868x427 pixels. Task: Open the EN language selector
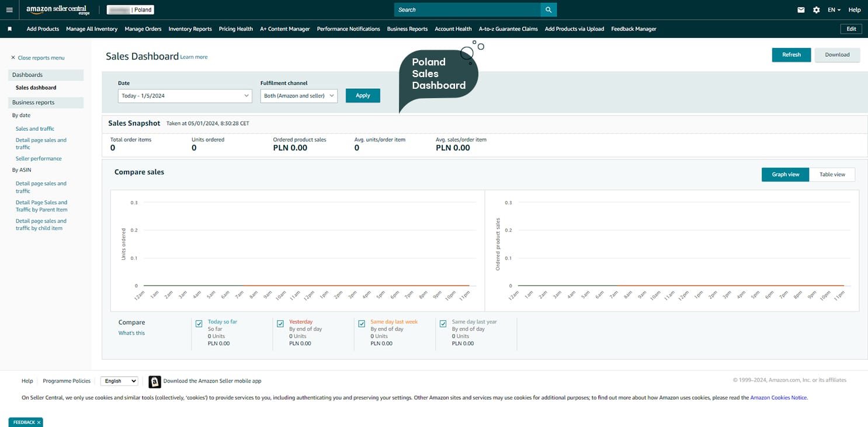pyautogui.click(x=834, y=10)
